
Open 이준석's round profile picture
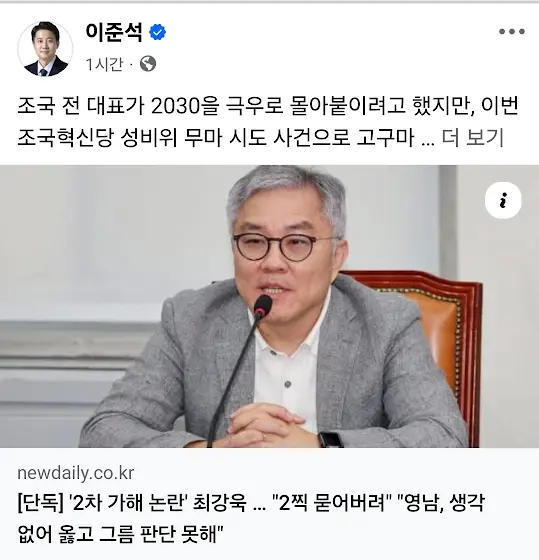pyautogui.click(x=45, y=49)
